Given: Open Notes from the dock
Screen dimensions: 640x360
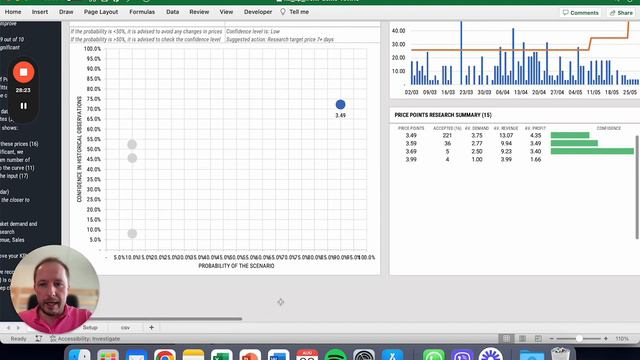Looking at the screenshot, I should pyautogui.click(x=193, y=355).
